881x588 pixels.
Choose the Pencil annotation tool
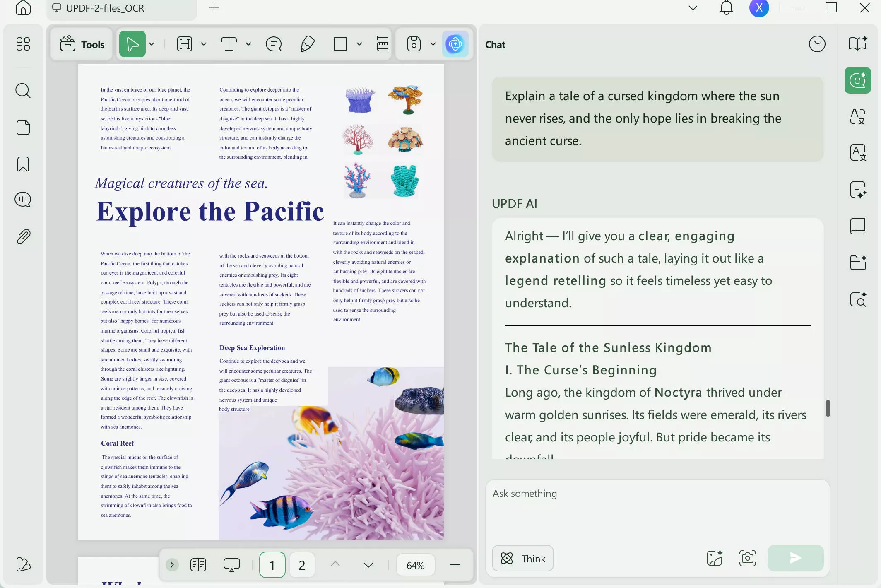point(307,44)
